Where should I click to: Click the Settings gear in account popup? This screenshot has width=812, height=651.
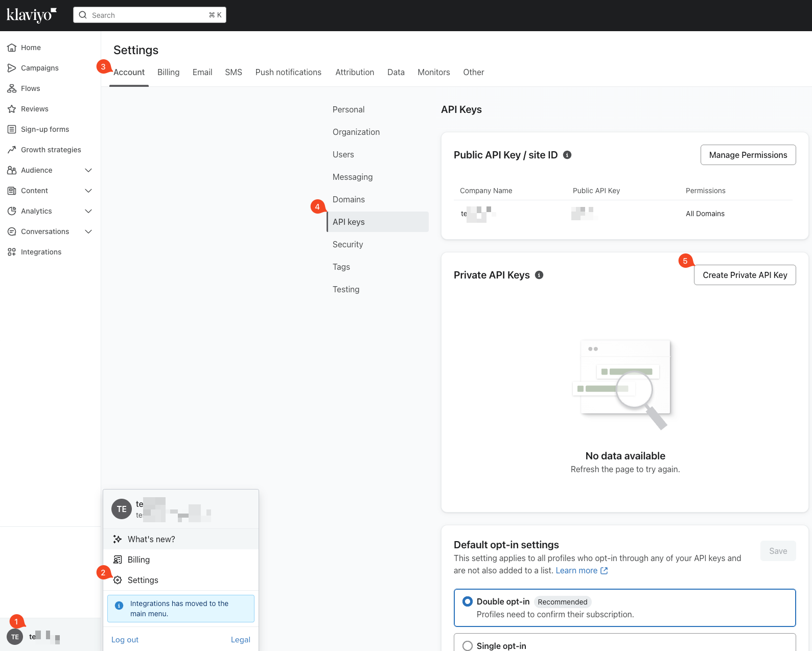coord(118,580)
